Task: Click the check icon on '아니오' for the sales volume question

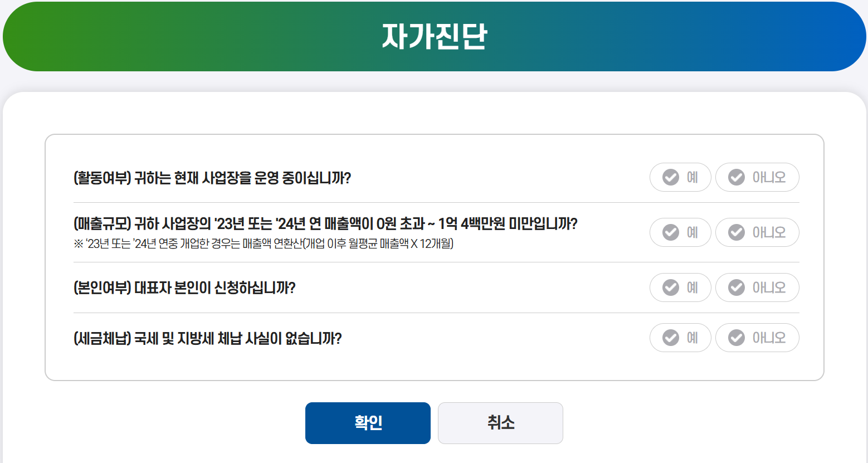Action: point(737,232)
